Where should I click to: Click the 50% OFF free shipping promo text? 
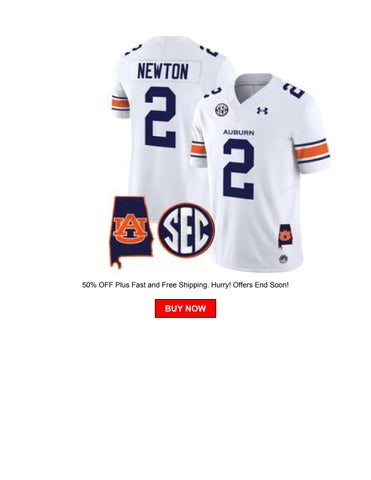(x=185, y=285)
